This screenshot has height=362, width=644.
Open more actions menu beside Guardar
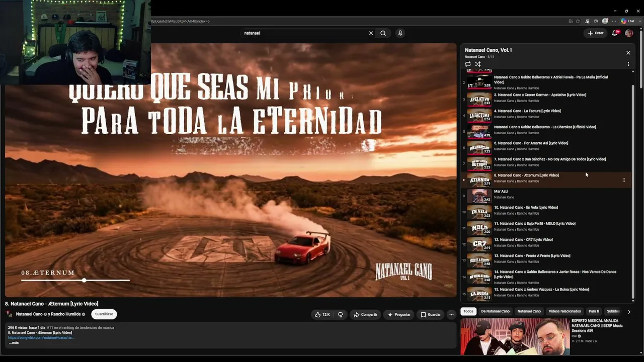click(451, 315)
